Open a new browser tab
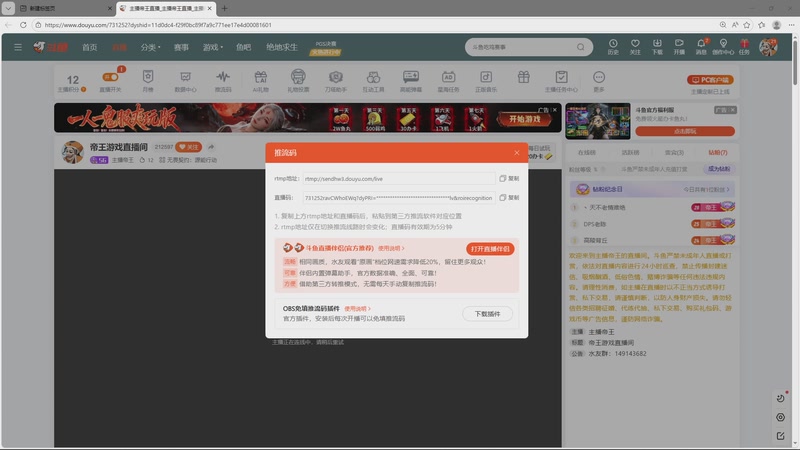This screenshot has width=800, height=450. (224, 8)
